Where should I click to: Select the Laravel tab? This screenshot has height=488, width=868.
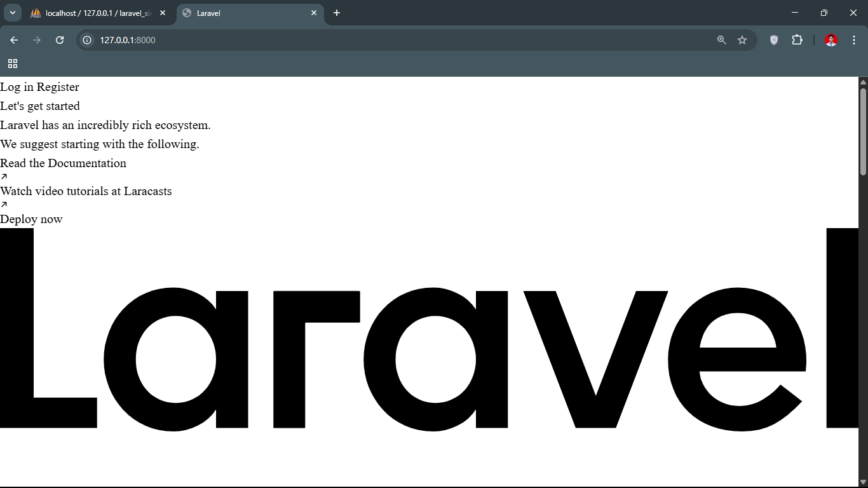[241, 13]
